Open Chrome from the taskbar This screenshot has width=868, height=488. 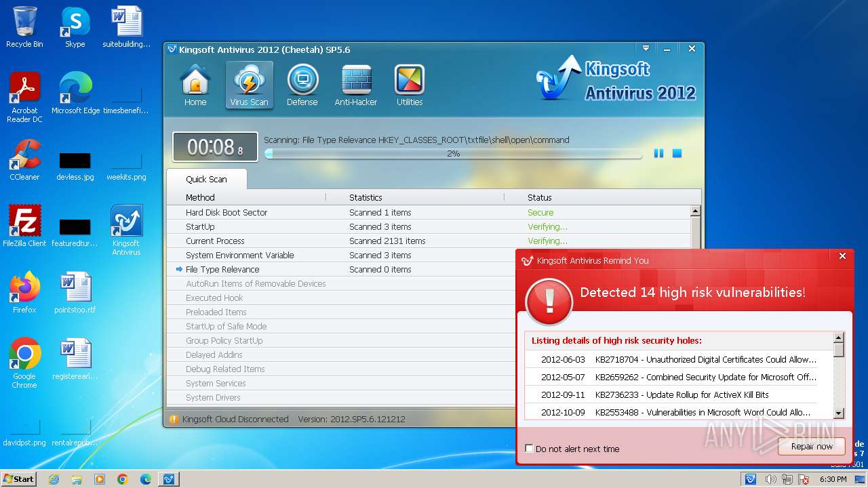(x=123, y=479)
